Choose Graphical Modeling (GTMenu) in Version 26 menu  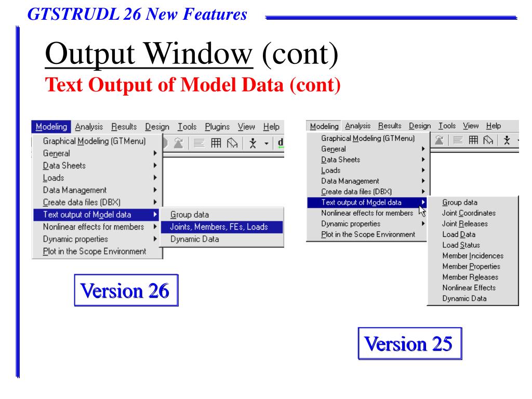point(97,141)
